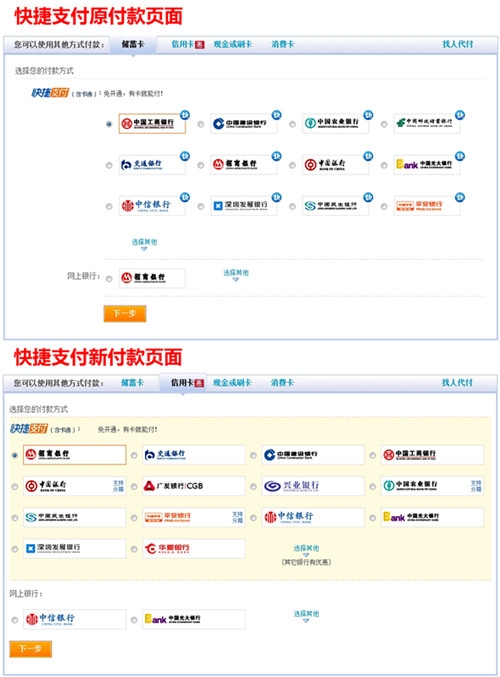The height and width of the screenshot is (677, 500).
Task: Select the 兴业银行 radio button on the new page
Action: click(253, 487)
